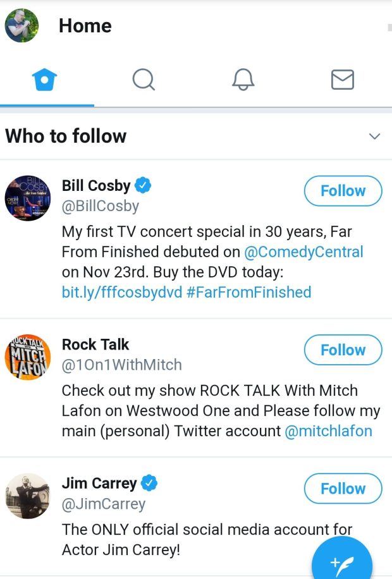392x579 pixels.
Task: Tap Jim Carrey's verified badge
Action: point(149,484)
